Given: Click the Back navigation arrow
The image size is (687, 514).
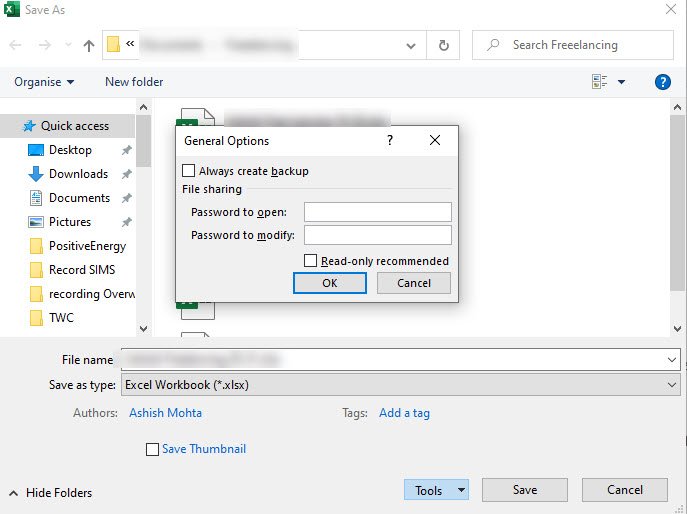Looking at the screenshot, I should [15, 45].
